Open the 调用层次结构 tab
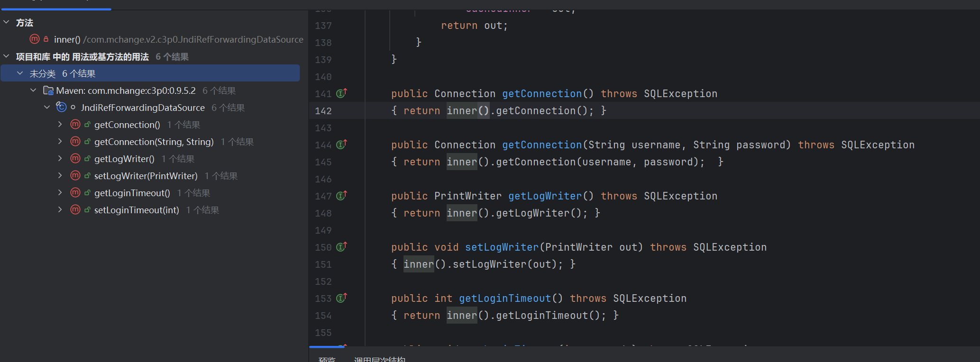The image size is (980, 362). click(379, 359)
